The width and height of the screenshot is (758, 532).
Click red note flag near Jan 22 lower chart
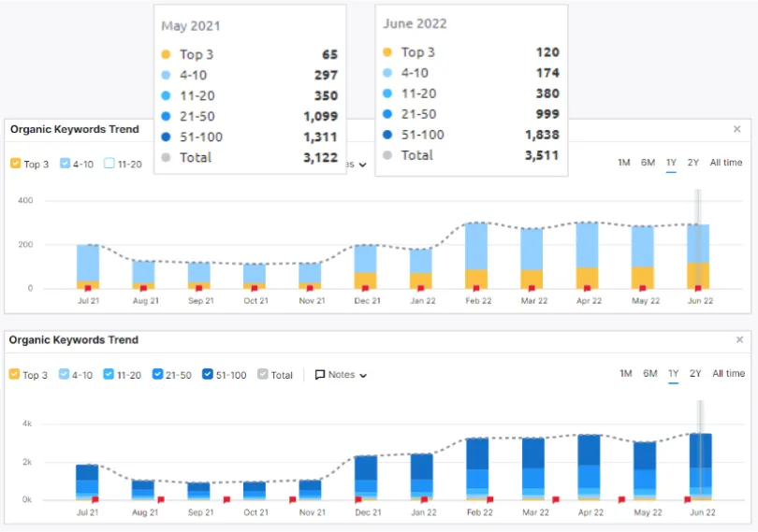[x=424, y=499]
